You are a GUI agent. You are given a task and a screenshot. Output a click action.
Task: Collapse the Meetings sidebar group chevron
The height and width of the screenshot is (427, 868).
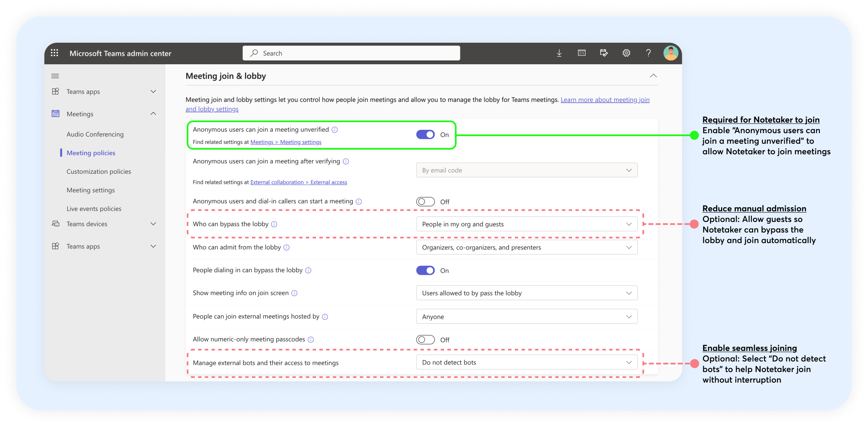pyautogui.click(x=153, y=114)
